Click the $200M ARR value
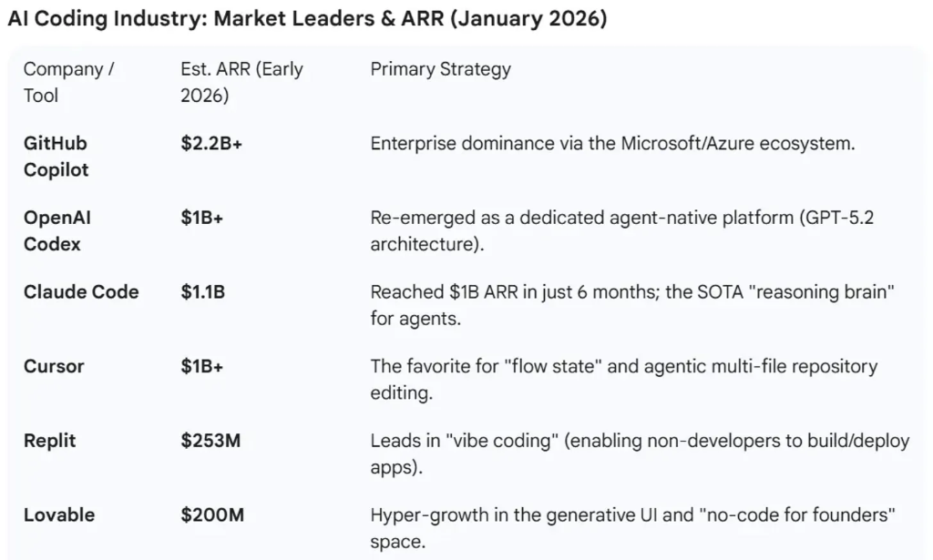Image resolution: width=933 pixels, height=560 pixels. (x=212, y=514)
